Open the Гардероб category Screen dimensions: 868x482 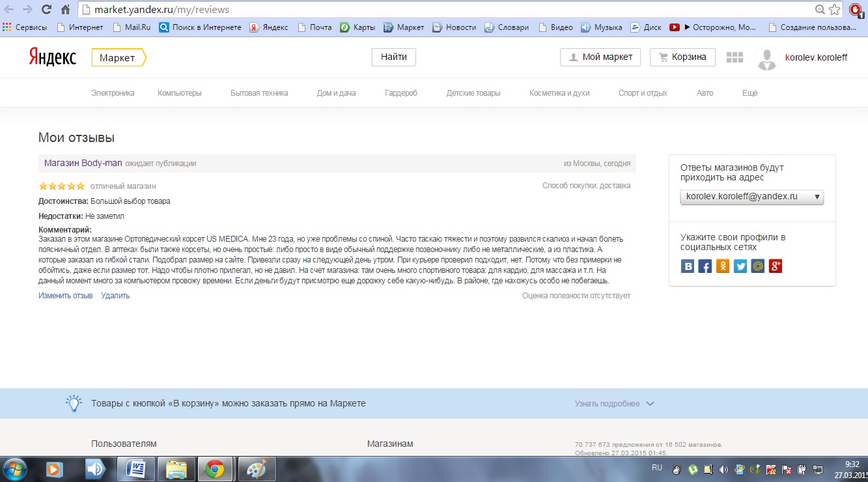401,93
